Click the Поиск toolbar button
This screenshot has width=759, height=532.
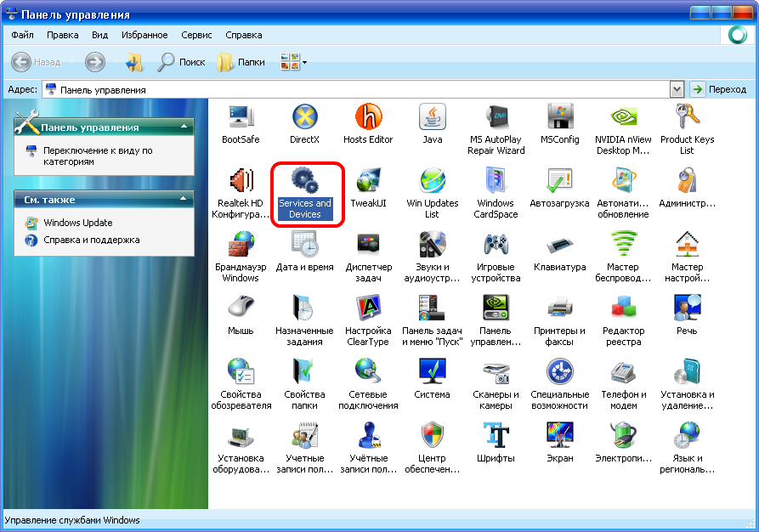click(182, 62)
